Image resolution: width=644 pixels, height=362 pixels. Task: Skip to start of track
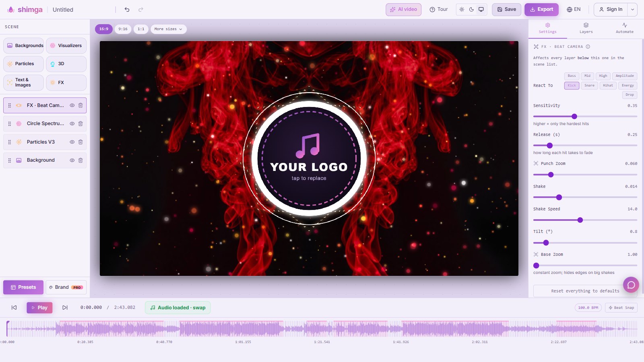pos(14,308)
